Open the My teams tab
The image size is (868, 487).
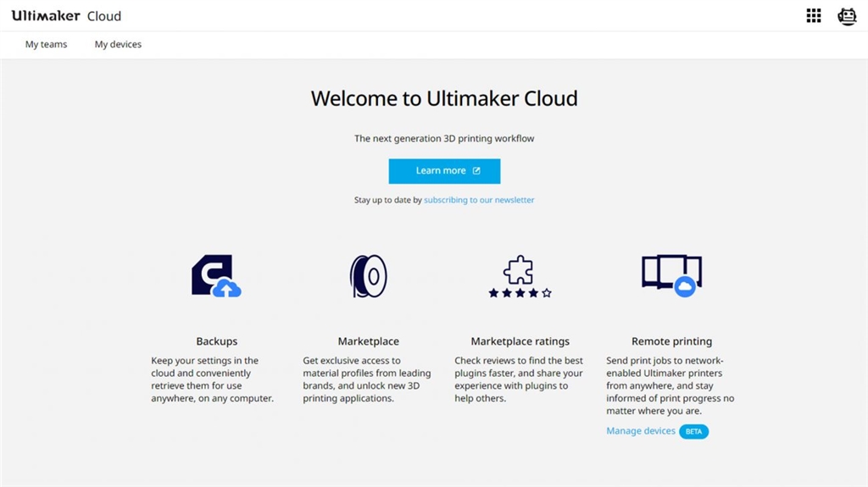46,44
